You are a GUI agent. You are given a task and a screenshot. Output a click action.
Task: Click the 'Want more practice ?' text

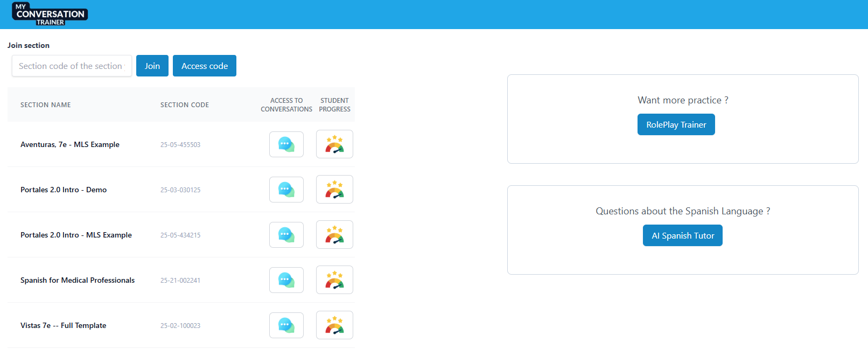tap(683, 100)
